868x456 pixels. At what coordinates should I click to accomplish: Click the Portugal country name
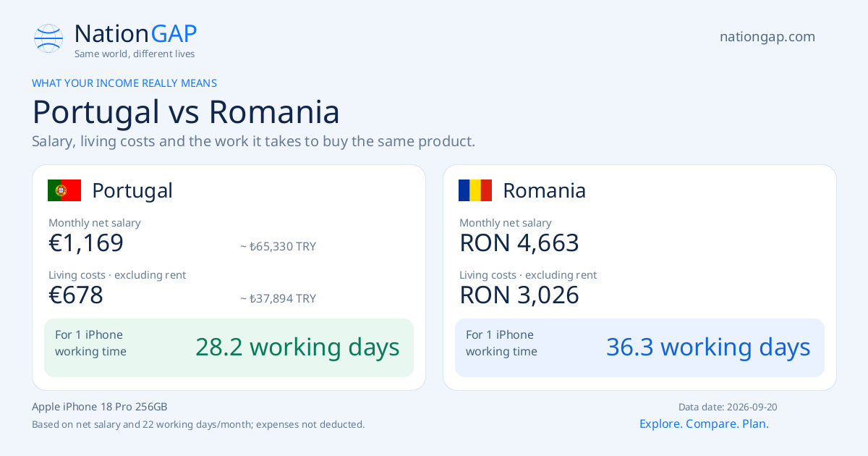coord(132,190)
